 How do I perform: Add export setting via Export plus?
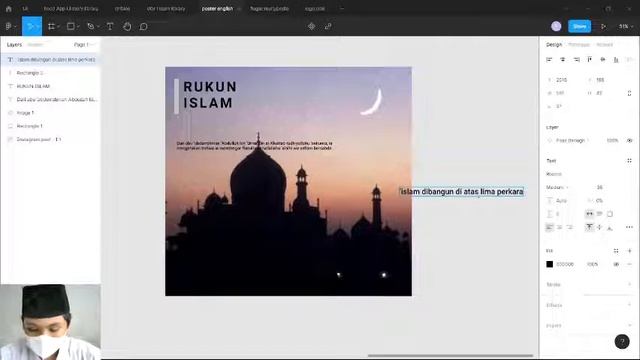(x=629, y=325)
